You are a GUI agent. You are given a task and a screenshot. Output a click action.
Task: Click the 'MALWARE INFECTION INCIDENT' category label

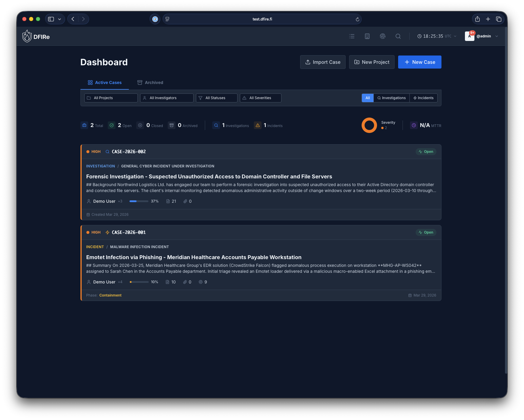tap(140, 247)
